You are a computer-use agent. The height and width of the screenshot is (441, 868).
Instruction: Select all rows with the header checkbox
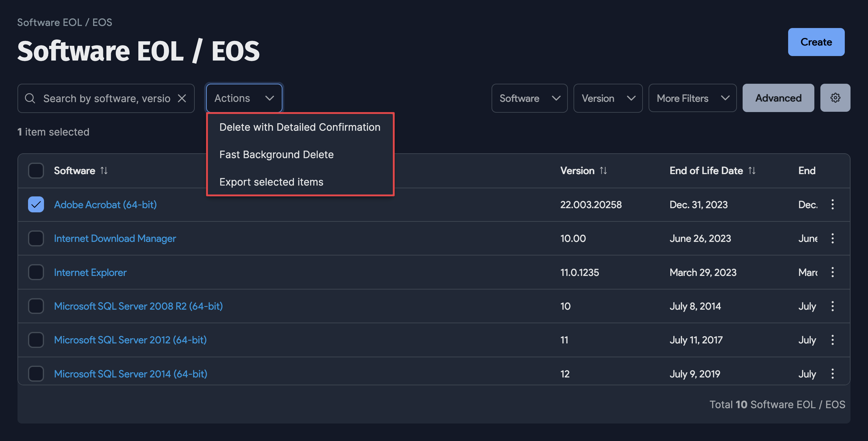pyautogui.click(x=36, y=170)
